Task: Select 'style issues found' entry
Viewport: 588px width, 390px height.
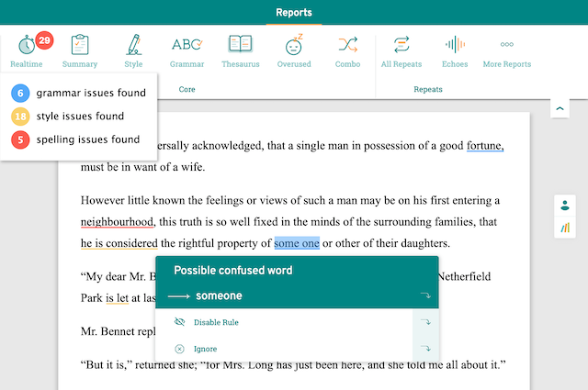Action: pos(80,116)
